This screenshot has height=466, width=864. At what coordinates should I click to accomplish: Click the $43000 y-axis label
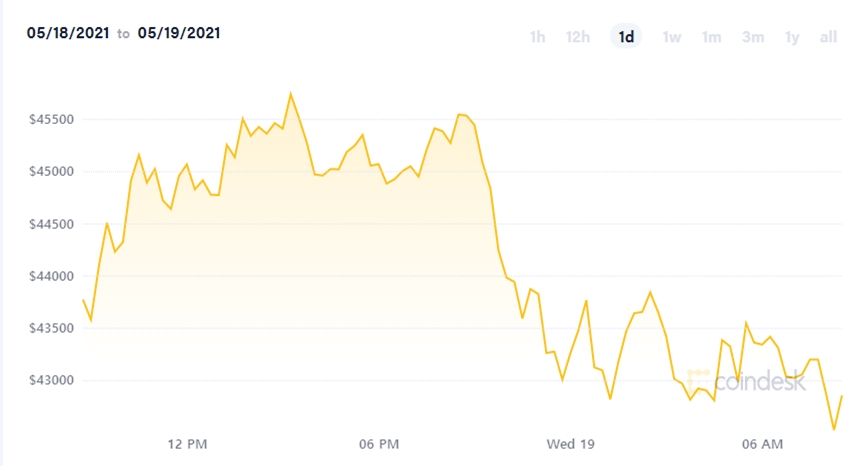[x=50, y=381]
